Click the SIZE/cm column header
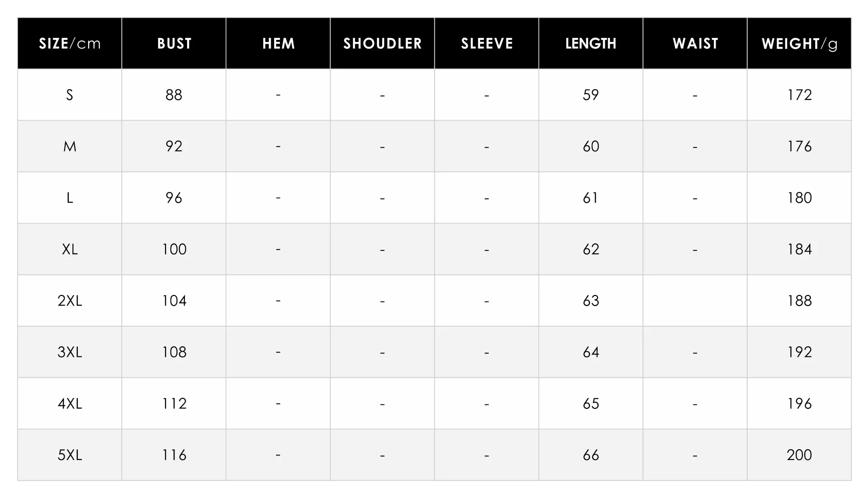868x497 pixels. [70, 43]
